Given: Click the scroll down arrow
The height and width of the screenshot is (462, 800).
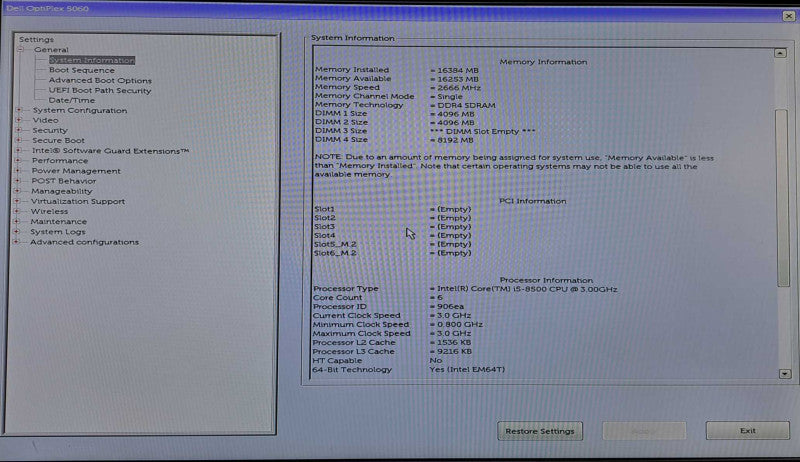Looking at the screenshot, I should click(x=785, y=374).
